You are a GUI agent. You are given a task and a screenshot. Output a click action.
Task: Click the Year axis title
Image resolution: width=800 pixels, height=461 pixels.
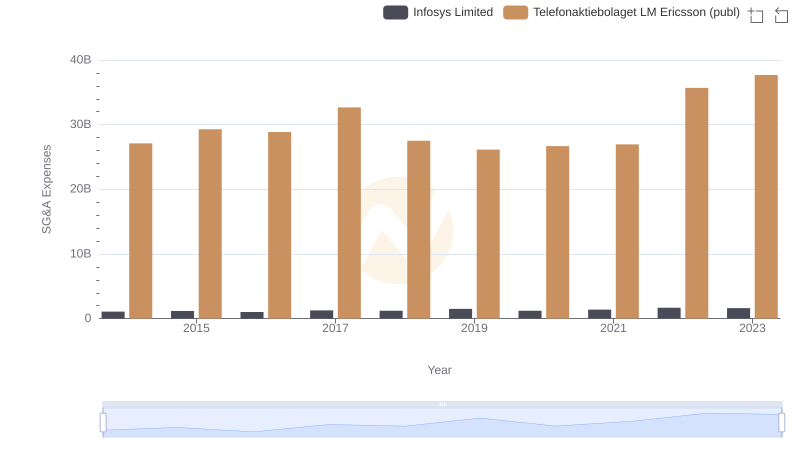point(440,370)
